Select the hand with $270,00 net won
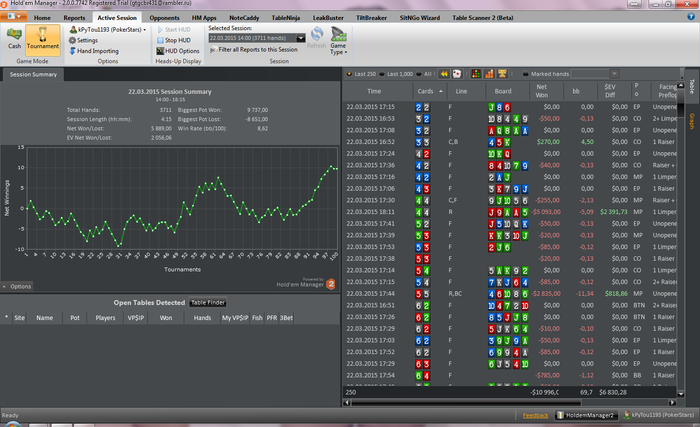700x427 pixels. click(511, 142)
